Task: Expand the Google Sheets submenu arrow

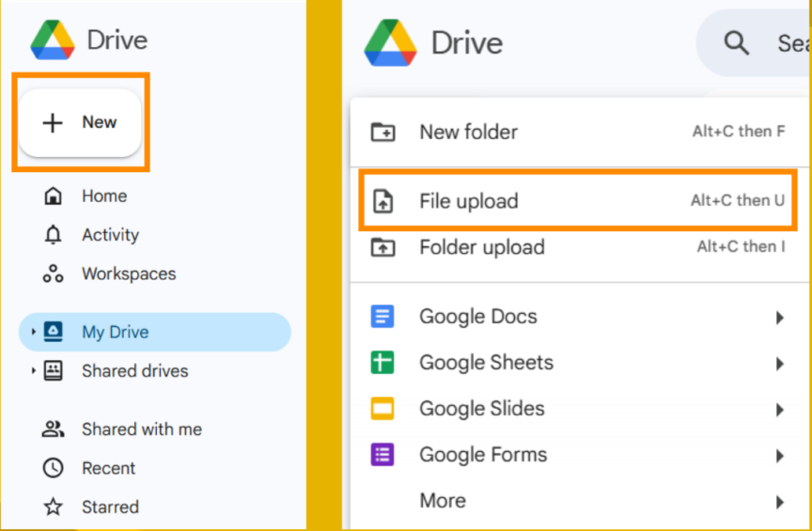Action: click(779, 364)
